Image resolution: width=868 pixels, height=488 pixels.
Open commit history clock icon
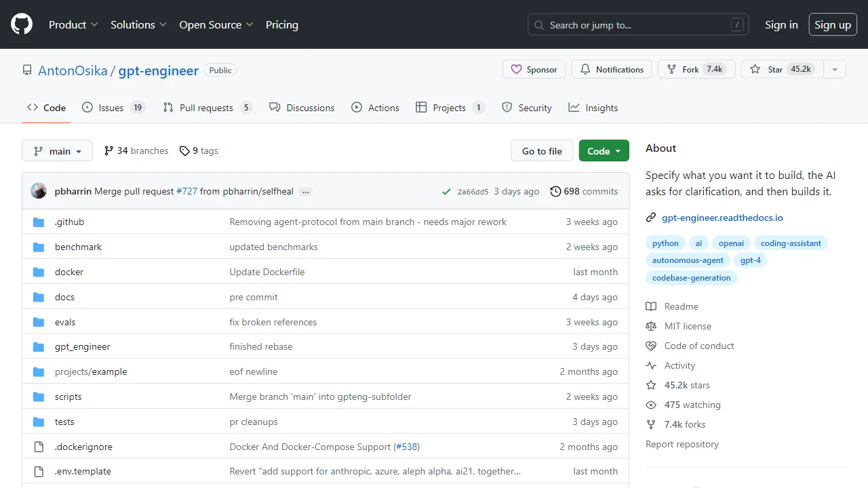(x=555, y=191)
